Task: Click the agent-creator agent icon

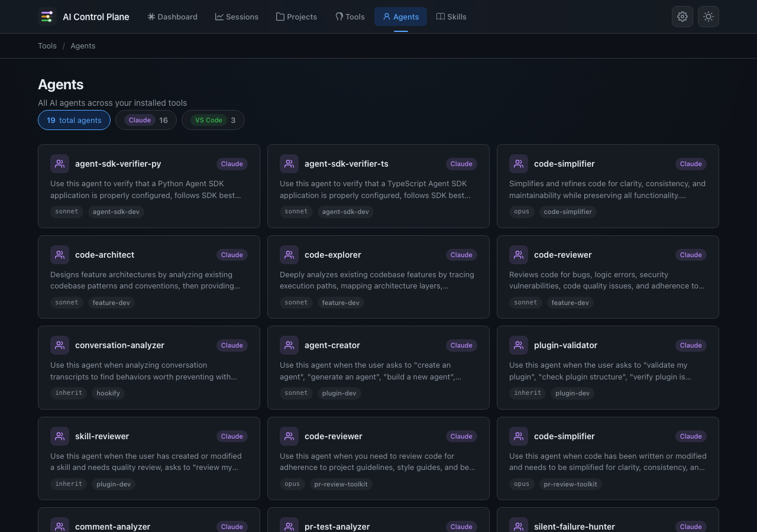Action: point(289,345)
